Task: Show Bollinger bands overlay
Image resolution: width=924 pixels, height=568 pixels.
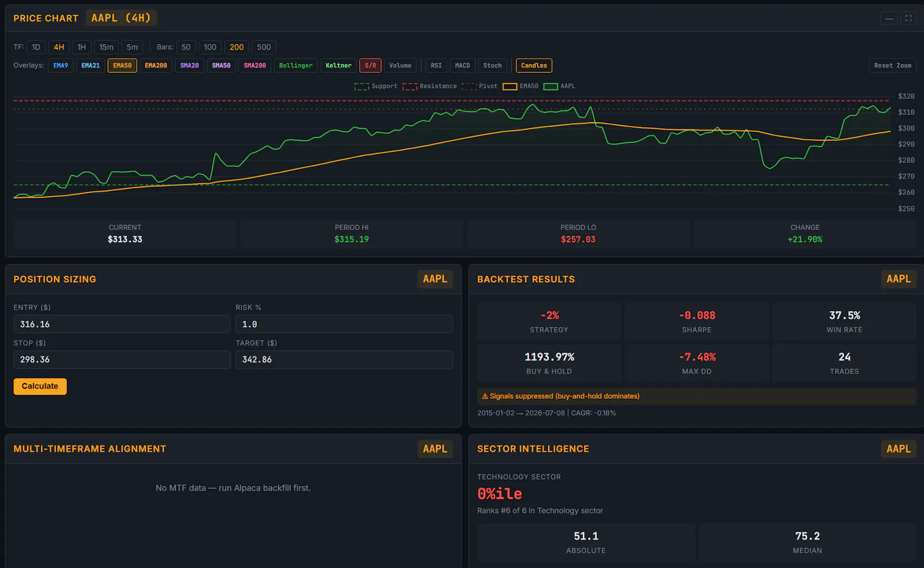Action: click(296, 66)
